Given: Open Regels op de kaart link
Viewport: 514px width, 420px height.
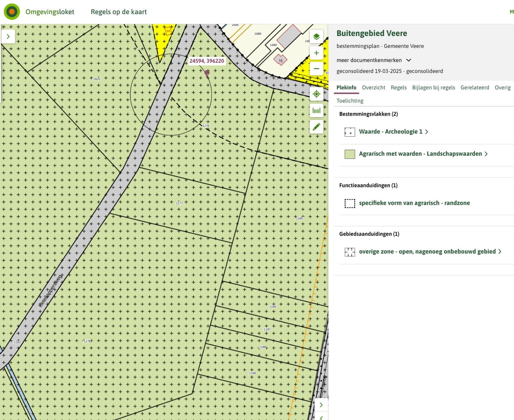Looking at the screenshot, I should click(119, 12).
